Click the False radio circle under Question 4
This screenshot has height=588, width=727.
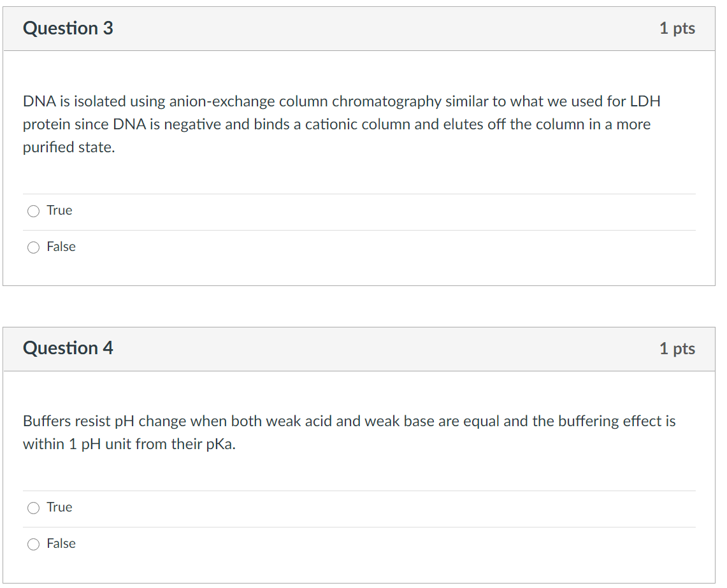[x=33, y=543]
